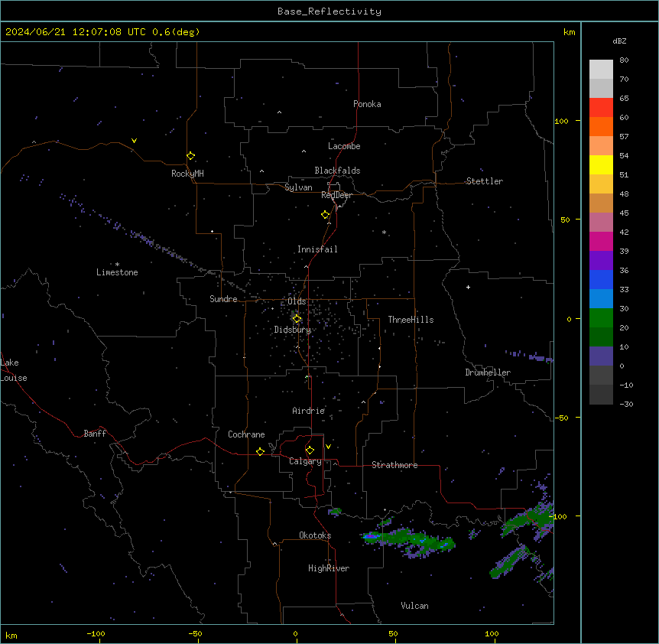Click the Ponoka town label
659x644 pixels.
click(x=367, y=104)
